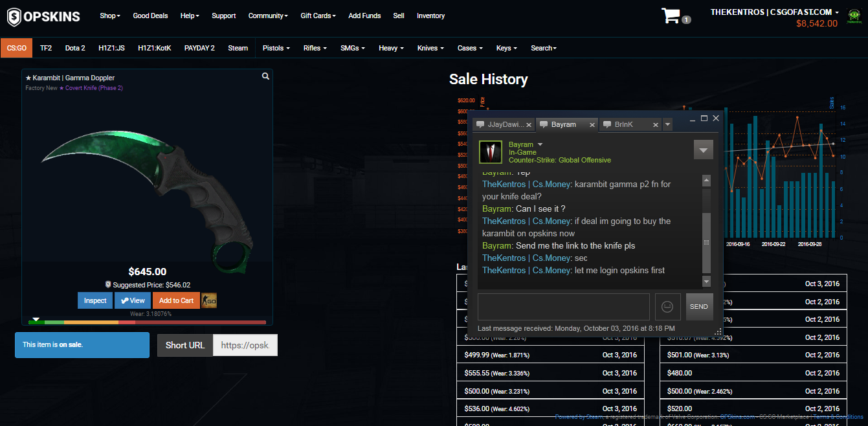Open the OPSkins home logo
This screenshot has width=868, height=426.
click(x=44, y=17)
